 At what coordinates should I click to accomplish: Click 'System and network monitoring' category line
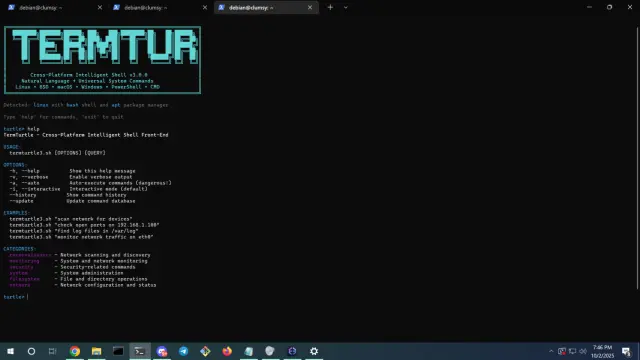(78, 261)
